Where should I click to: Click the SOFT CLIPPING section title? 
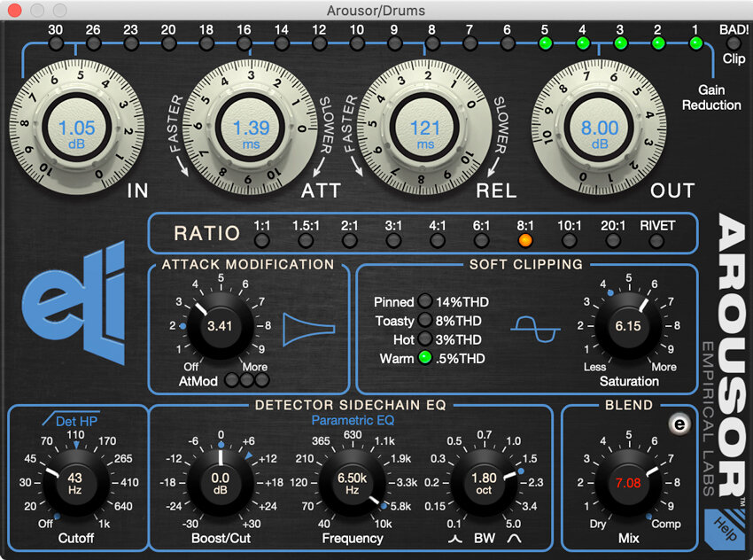[526, 264]
